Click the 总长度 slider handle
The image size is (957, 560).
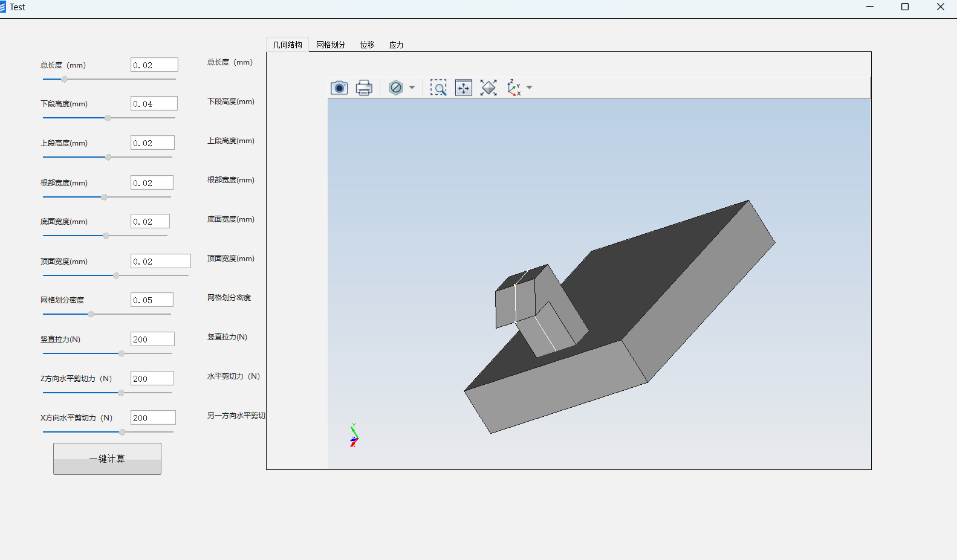[x=64, y=79]
